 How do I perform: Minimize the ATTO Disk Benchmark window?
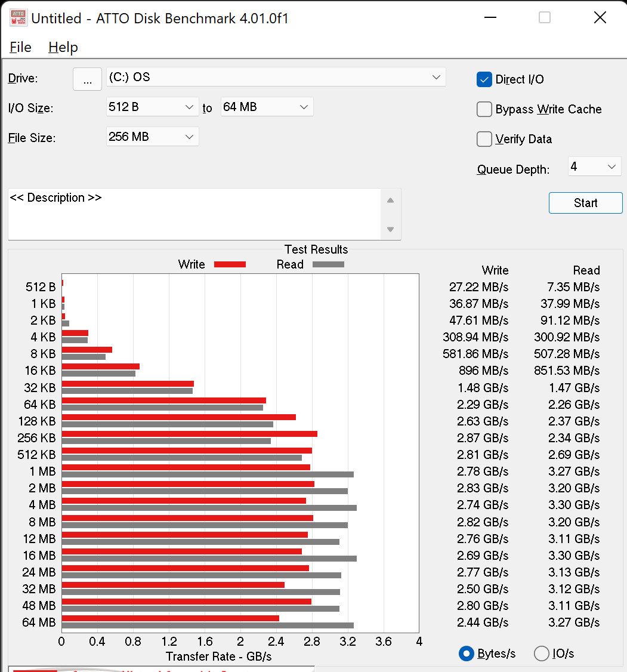click(x=490, y=17)
